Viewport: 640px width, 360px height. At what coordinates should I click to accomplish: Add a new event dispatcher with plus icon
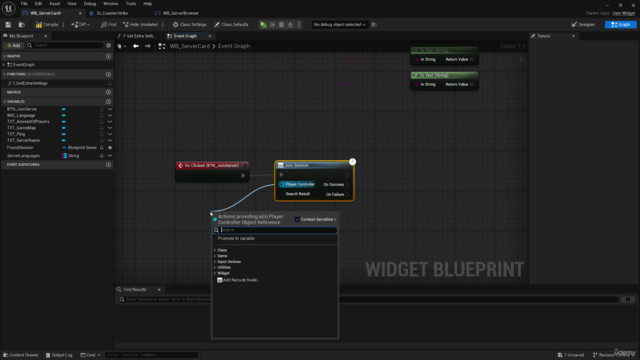pyautogui.click(x=108, y=164)
